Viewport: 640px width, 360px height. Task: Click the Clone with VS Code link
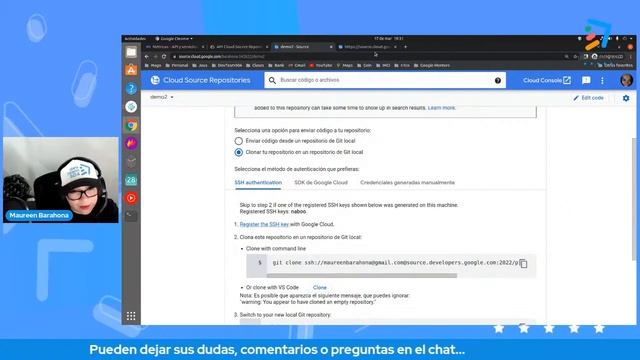320,288
